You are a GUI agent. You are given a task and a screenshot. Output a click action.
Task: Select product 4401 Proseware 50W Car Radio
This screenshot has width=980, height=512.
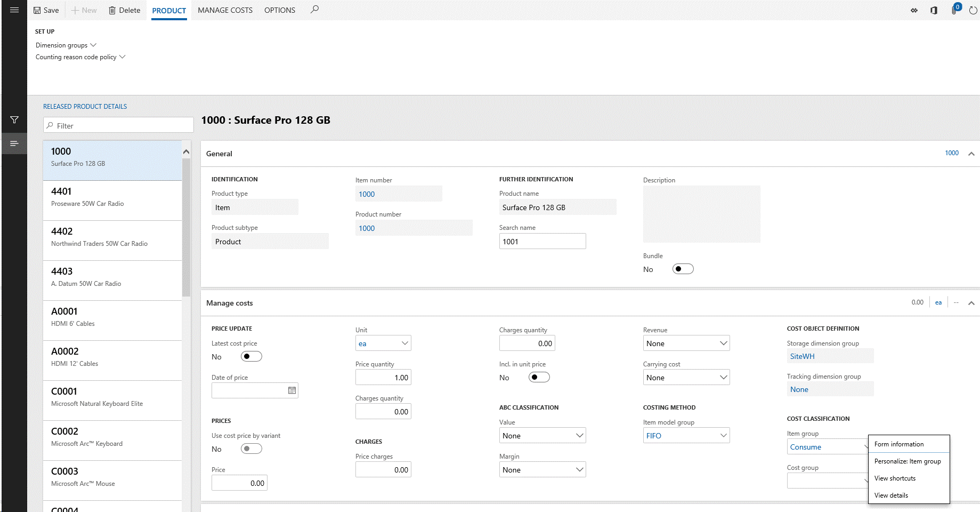coord(112,197)
